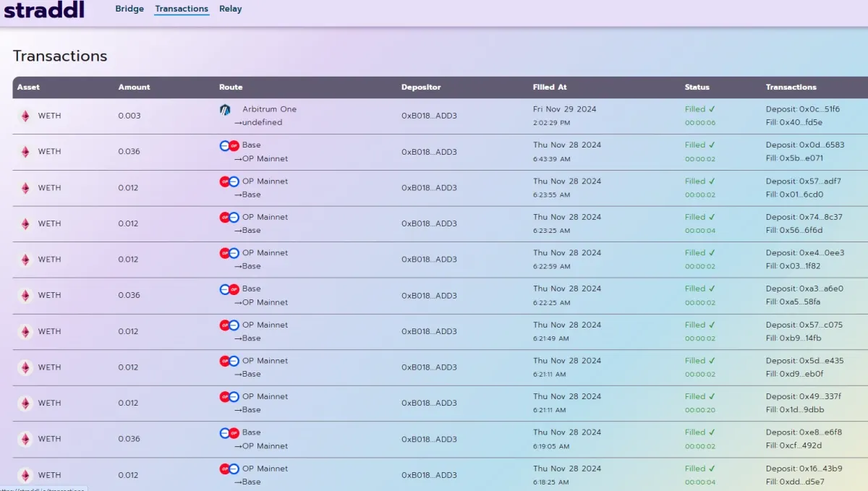This screenshot has height=491, width=868.
Task: Open the Bridge tab
Action: (x=129, y=9)
